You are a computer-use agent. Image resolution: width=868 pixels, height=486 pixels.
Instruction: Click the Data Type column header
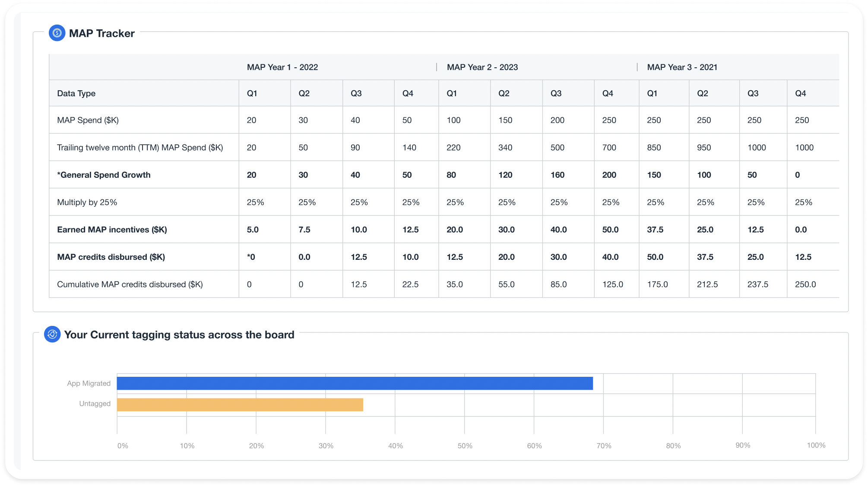76,94
